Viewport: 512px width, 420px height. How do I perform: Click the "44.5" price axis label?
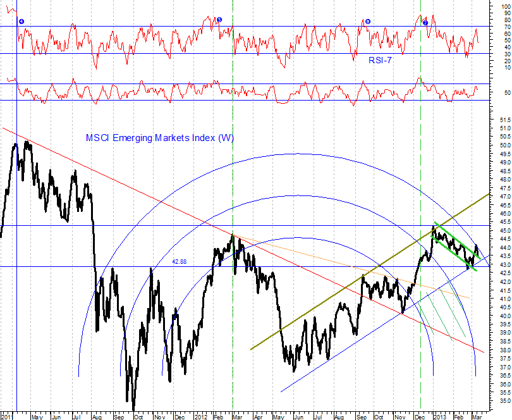pos(505,239)
